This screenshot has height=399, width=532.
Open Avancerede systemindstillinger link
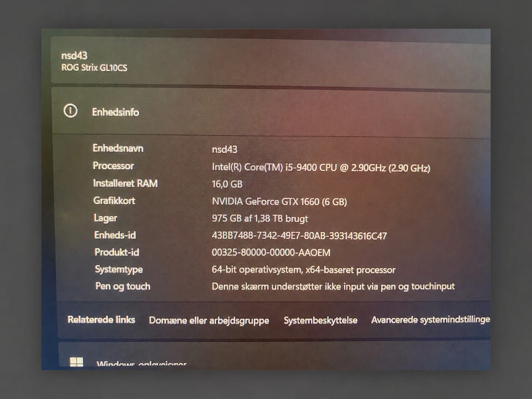[431, 320]
